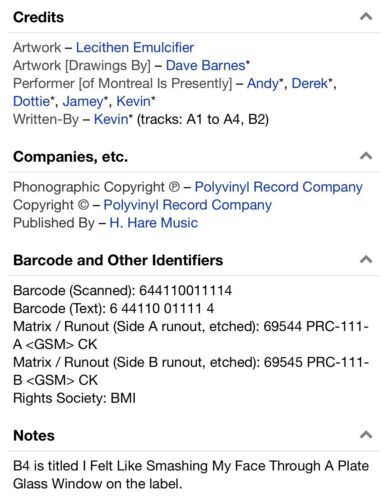Click the Companies, etc. heading
Viewport: 388px width, 500px height.
tap(71, 157)
